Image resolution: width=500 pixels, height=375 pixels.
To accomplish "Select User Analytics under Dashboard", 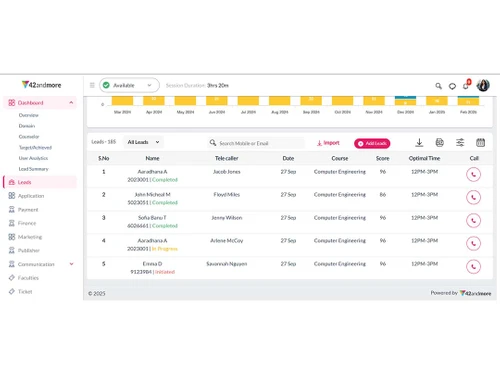I will pyautogui.click(x=33, y=158).
